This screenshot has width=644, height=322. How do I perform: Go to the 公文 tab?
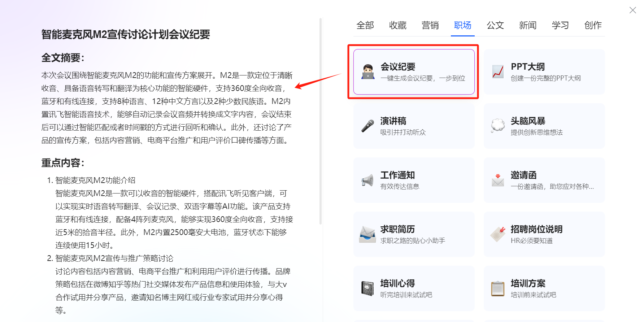click(x=495, y=25)
